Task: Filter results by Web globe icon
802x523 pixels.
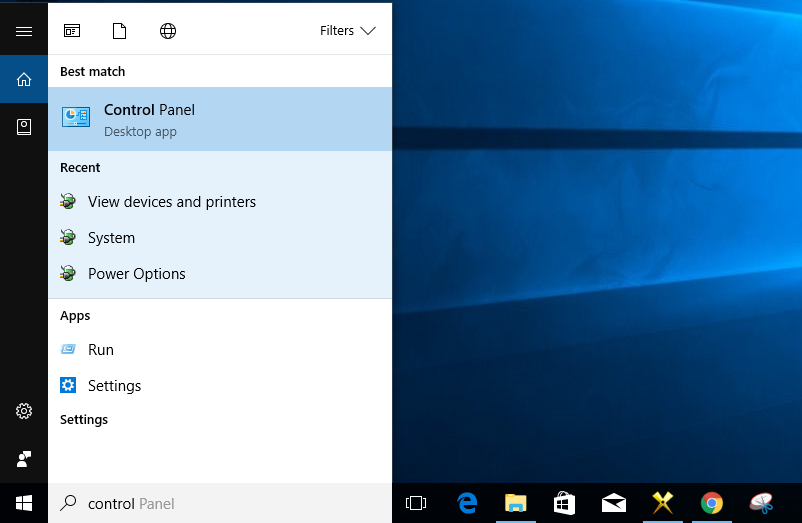Action: pyautogui.click(x=168, y=31)
